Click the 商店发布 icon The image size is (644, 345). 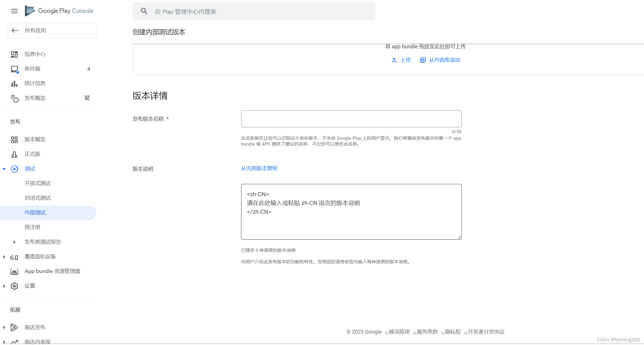pos(14,327)
